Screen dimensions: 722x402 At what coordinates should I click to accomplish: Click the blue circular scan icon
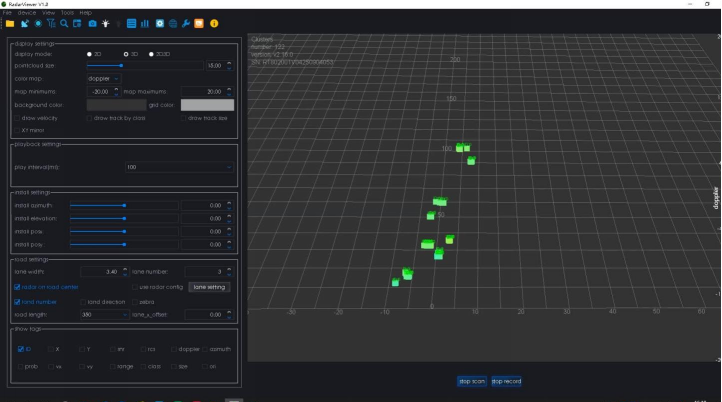[x=38, y=23]
